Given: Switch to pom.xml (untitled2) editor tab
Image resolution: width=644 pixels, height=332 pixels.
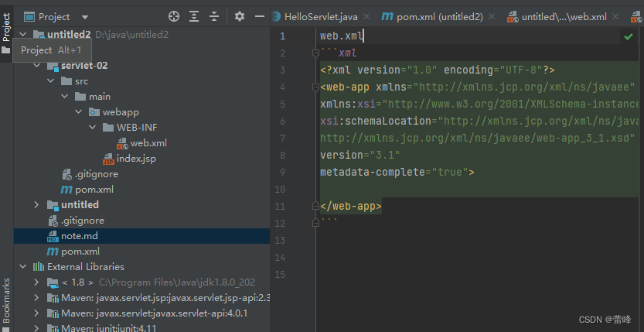Looking at the screenshot, I should pos(439,17).
